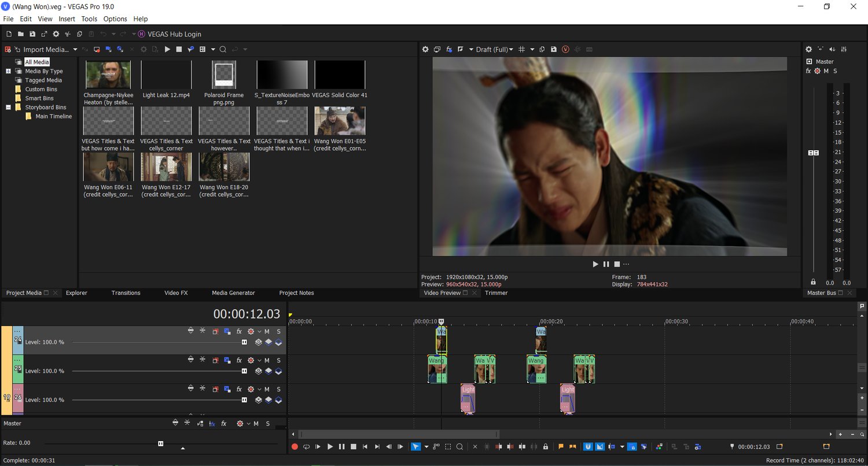Open the Tools menu

pos(89,19)
